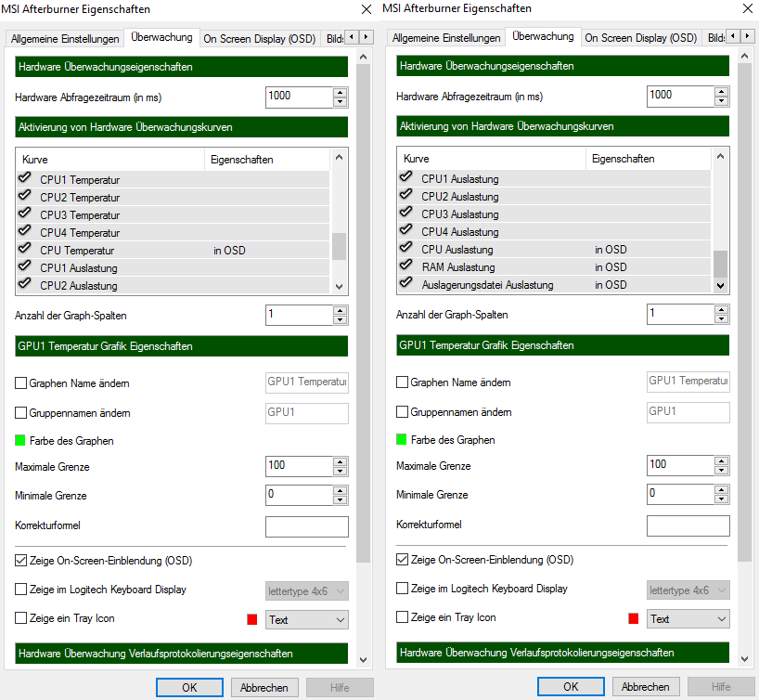Screen dimensions: 759x700
Task: Click the Kurve column header in left window
Action: 110,160
